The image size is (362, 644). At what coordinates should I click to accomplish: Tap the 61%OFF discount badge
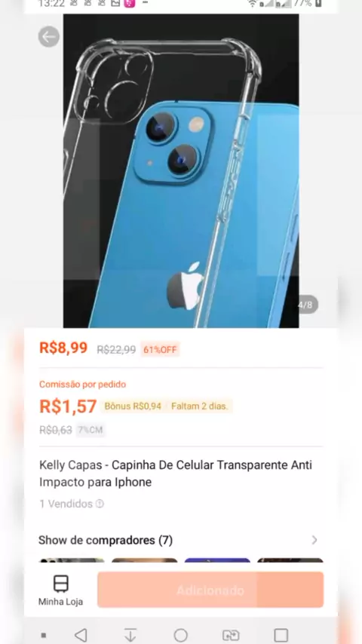point(160,349)
